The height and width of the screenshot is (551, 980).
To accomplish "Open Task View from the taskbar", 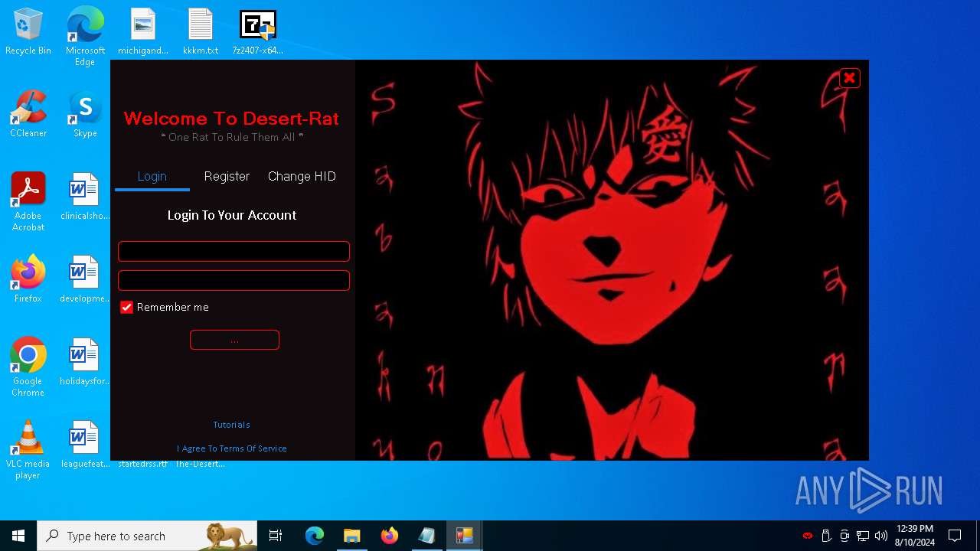I will click(276, 536).
